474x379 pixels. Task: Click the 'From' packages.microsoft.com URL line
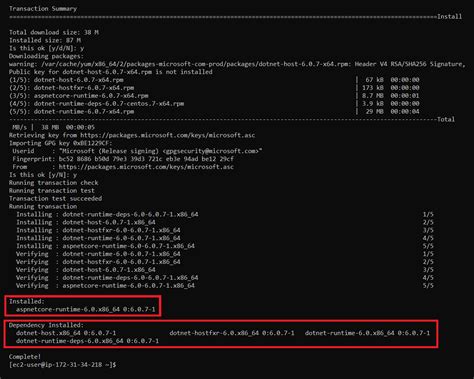123,167
